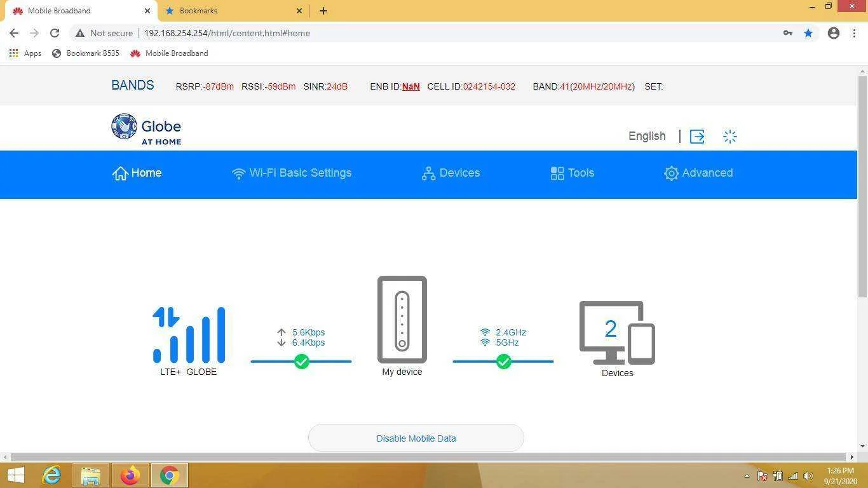
Task: Click the vertical scrollbar thumb
Action: [862, 186]
